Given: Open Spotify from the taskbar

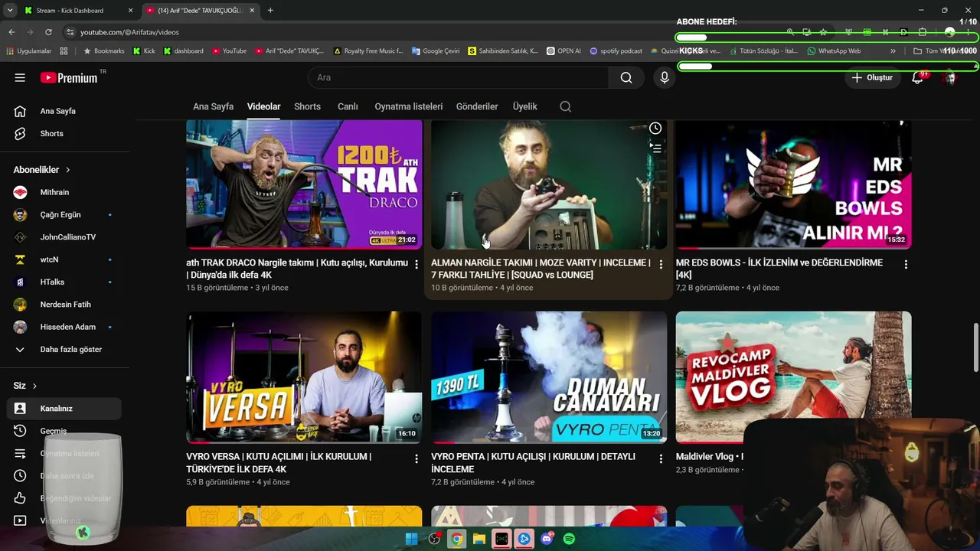Looking at the screenshot, I should 569,539.
